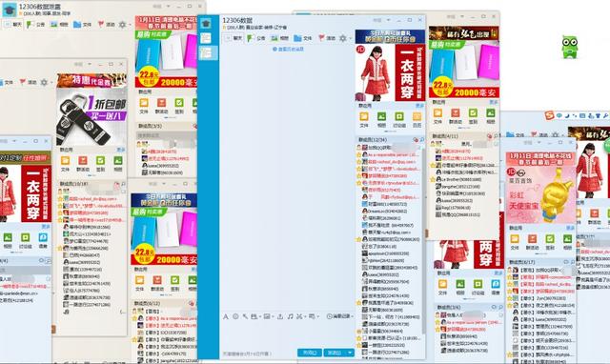
Task: Open 相册 tab in front 12306数据 window
Action: pos(280,38)
